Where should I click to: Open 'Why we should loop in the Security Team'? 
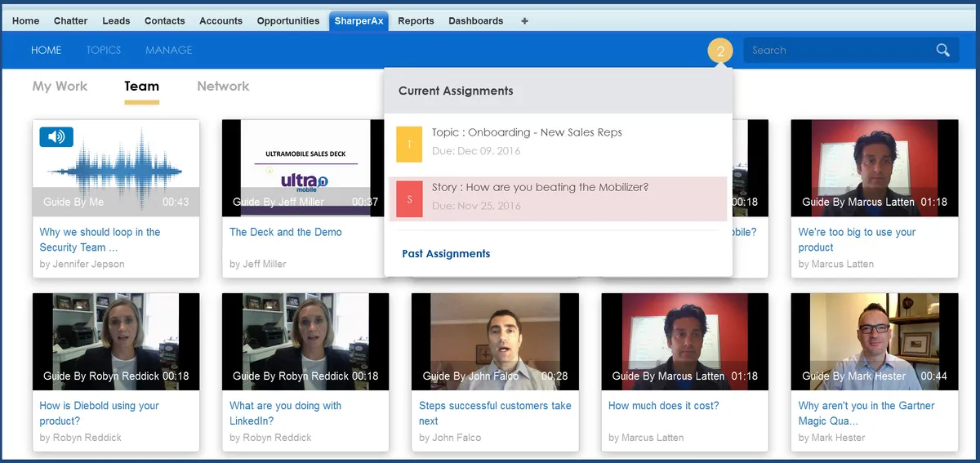point(100,240)
